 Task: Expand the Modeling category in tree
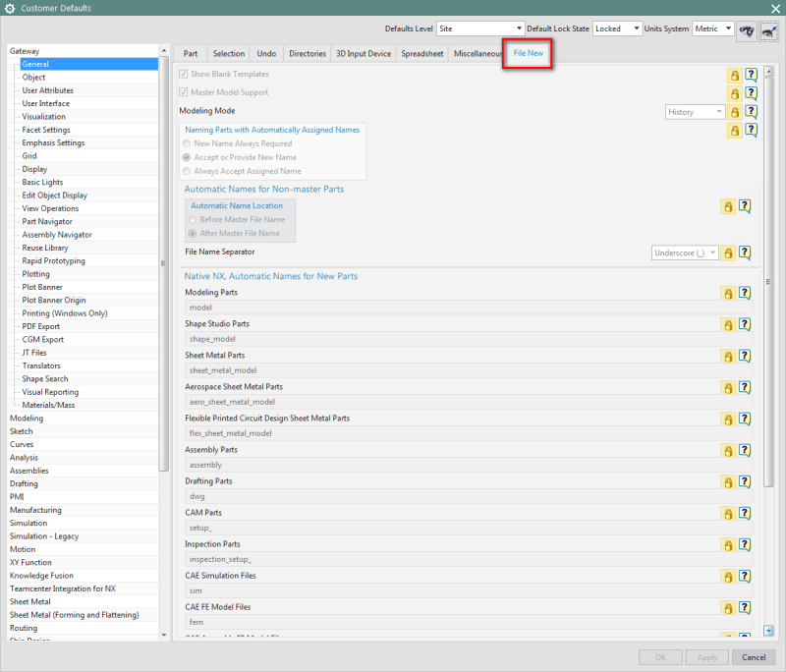pyautogui.click(x=27, y=419)
